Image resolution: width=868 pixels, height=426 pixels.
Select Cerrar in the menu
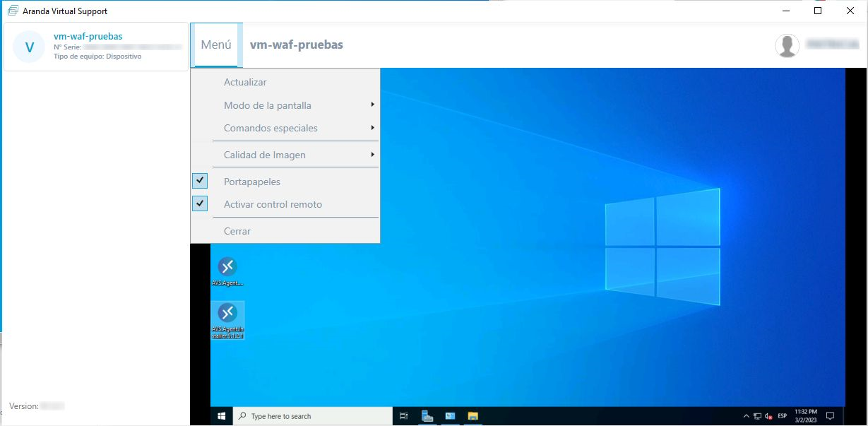[x=285, y=231]
